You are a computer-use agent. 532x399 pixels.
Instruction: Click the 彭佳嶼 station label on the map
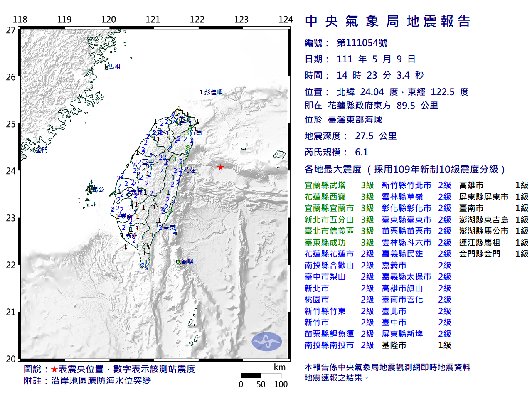[x=214, y=92]
